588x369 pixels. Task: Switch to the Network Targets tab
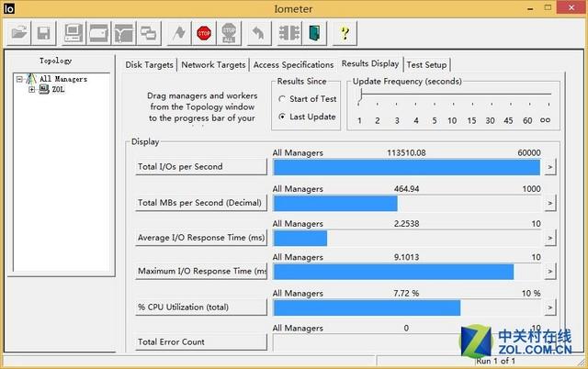(213, 65)
